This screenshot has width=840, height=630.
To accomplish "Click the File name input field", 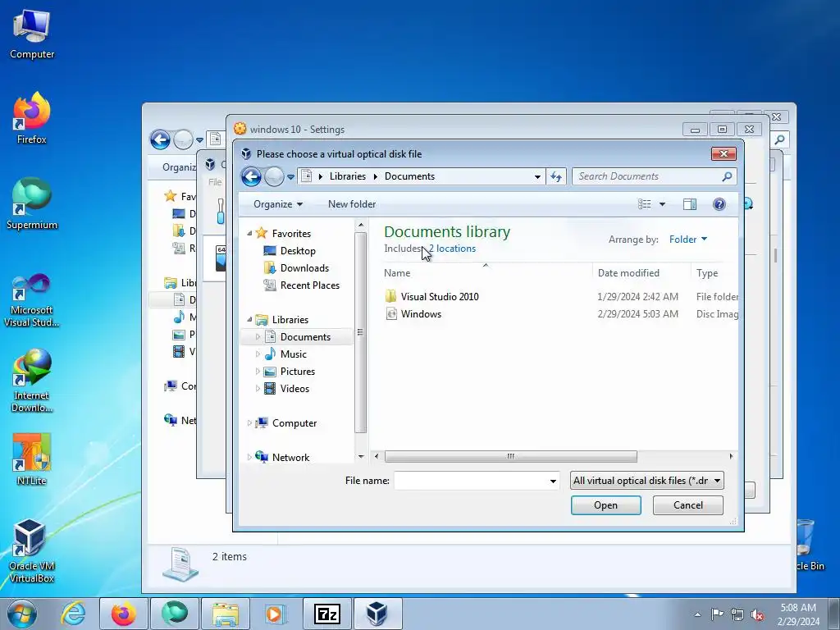I will pos(471,481).
